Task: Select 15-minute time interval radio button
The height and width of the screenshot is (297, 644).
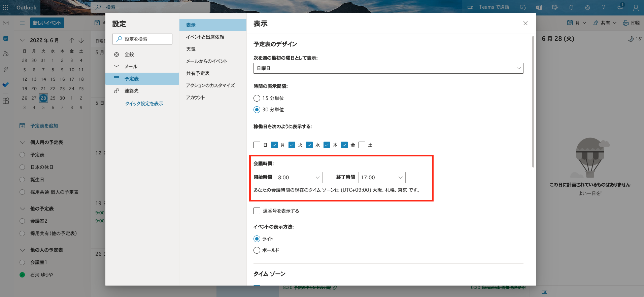Action: pyautogui.click(x=257, y=98)
